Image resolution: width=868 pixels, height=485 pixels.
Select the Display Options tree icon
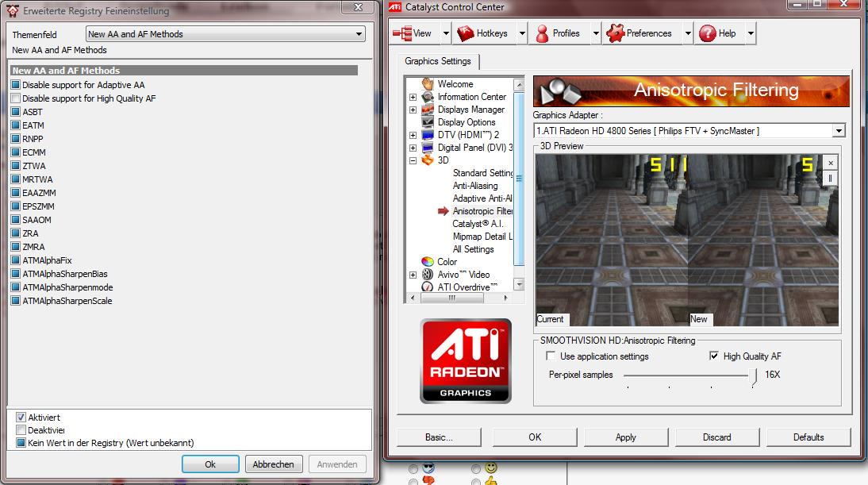pyautogui.click(x=428, y=122)
